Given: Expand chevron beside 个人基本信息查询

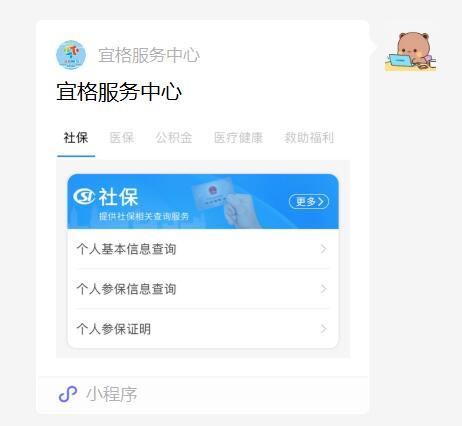Looking at the screenshot, I should (323, 249).
